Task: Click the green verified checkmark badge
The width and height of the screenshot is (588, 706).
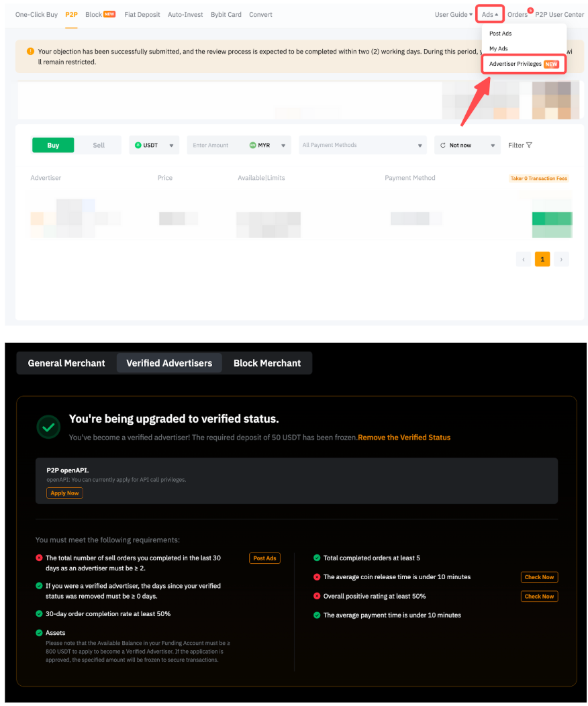Action: [x=48, y=426]
